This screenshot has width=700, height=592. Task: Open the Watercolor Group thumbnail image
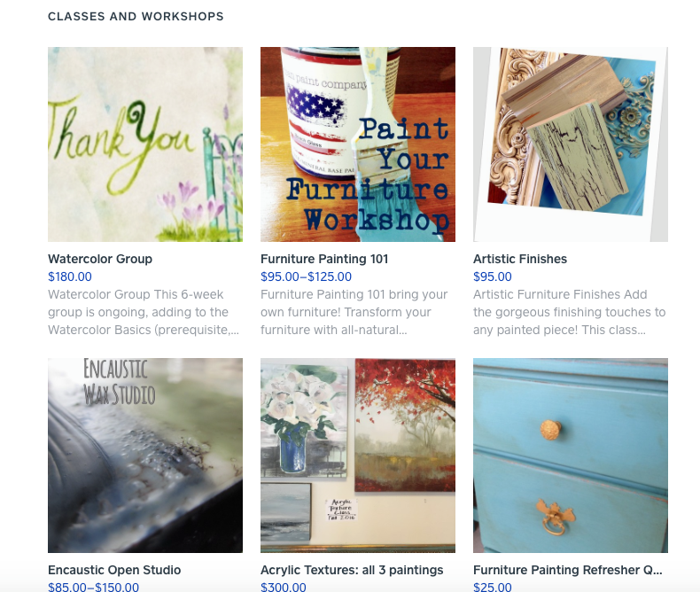pos(145,144)
